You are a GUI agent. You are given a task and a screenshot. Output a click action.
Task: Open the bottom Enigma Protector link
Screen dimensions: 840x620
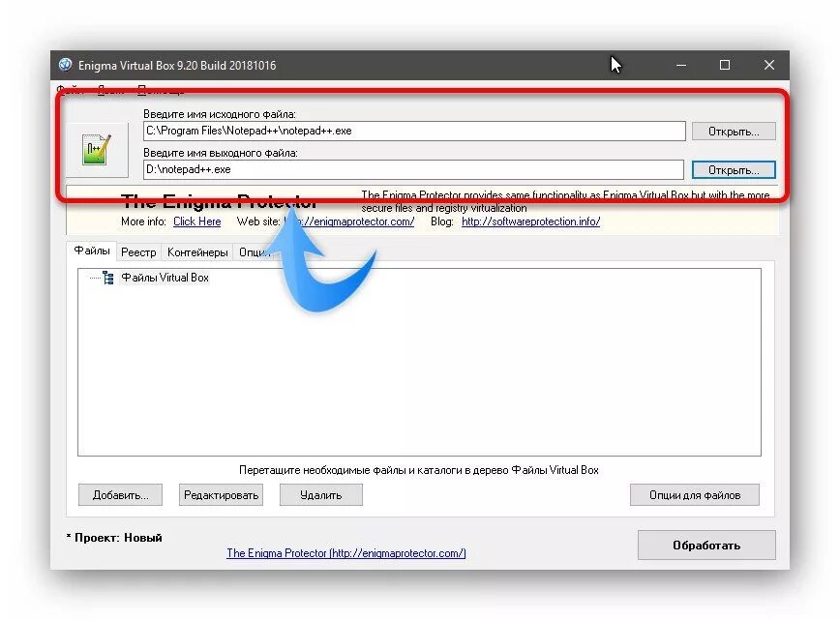click(346, 553)
